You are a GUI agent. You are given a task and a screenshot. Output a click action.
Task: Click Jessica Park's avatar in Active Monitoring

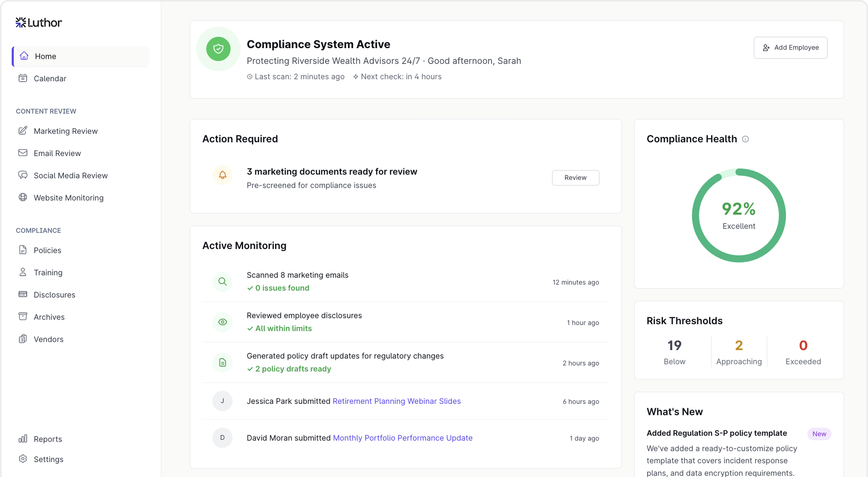point(222,401)
